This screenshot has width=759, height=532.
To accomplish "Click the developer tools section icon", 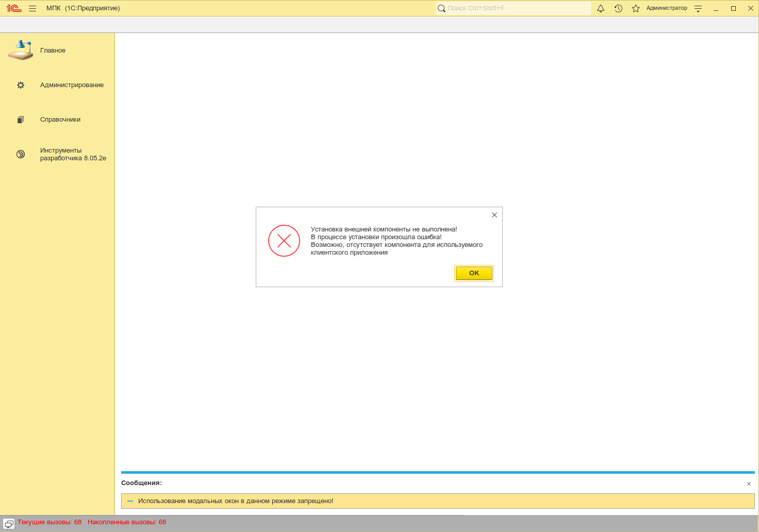I will pyautogui.click(x=21, y=154).
